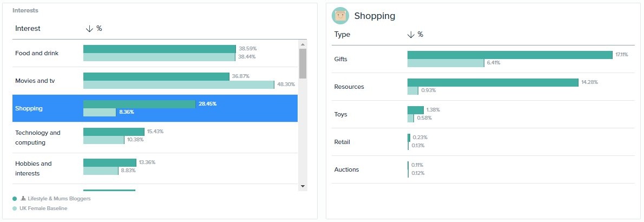The width and height of the screenshot is (644, 222).
Task: Open the Technology and computing interest
Action: (155, 138)
